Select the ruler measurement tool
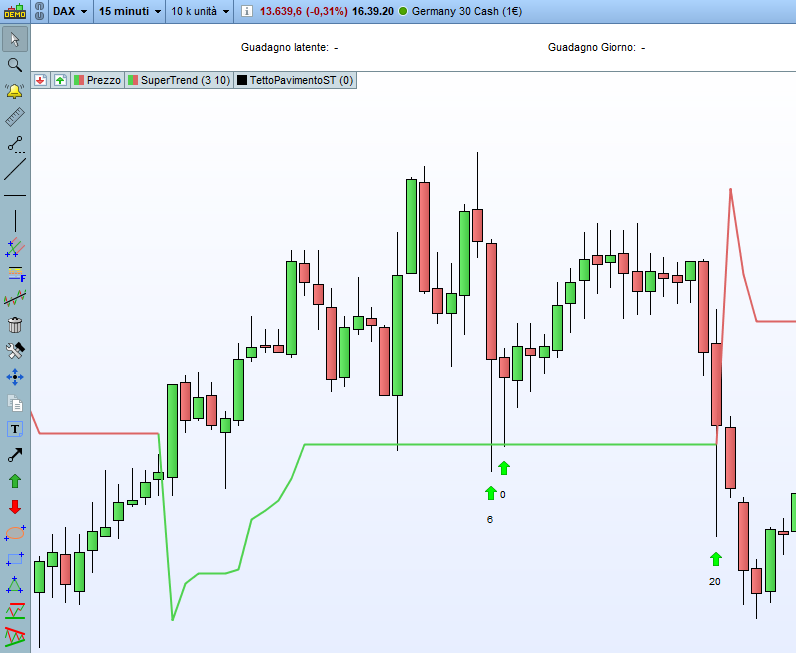 tap(15, 117)
